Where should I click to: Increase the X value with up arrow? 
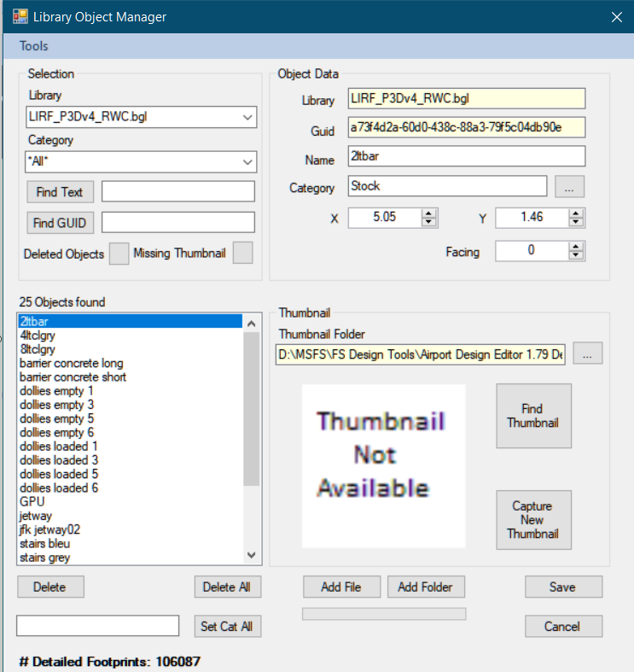click(x=429, y=213)
